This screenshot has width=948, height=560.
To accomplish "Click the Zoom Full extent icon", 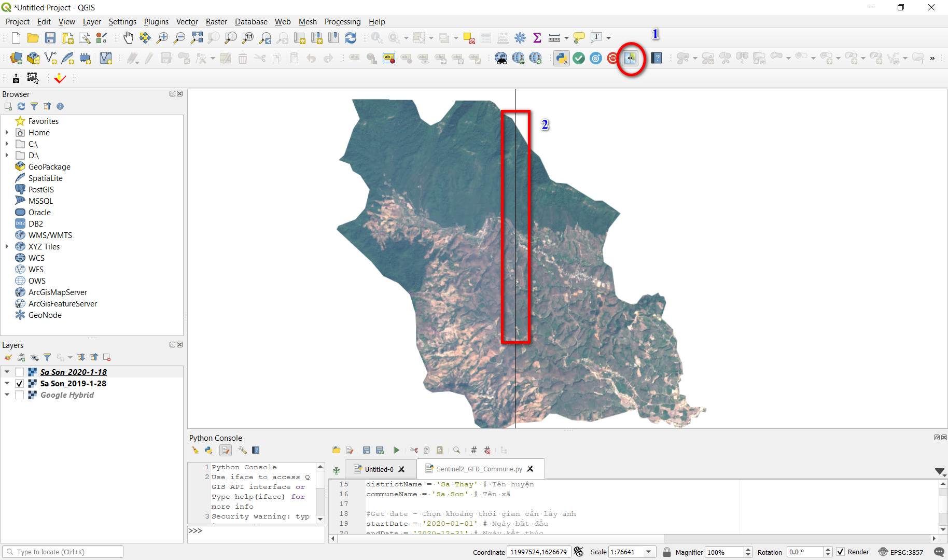I will 197,38.
